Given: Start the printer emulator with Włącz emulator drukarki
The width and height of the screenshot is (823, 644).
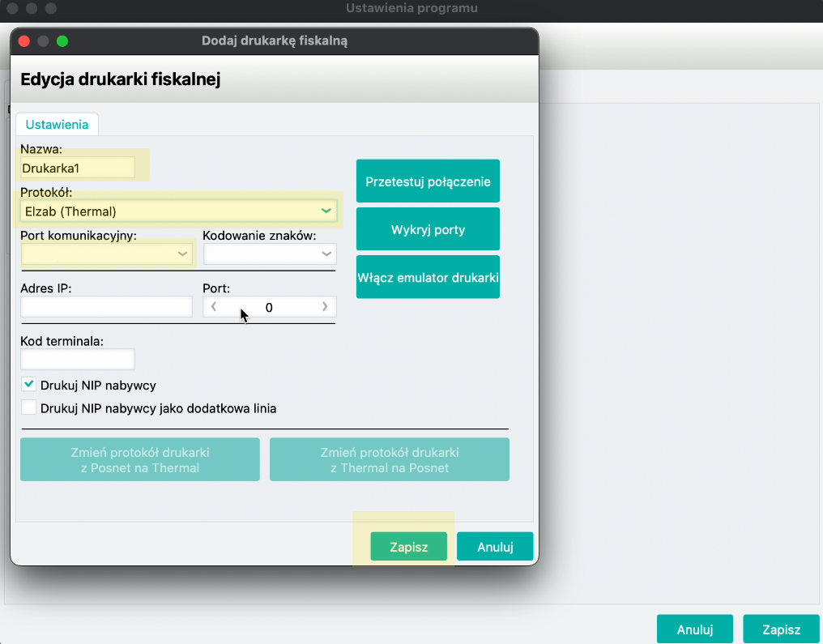Looking at the screenshot, I should pyautogui.click(x=428, y=277).
